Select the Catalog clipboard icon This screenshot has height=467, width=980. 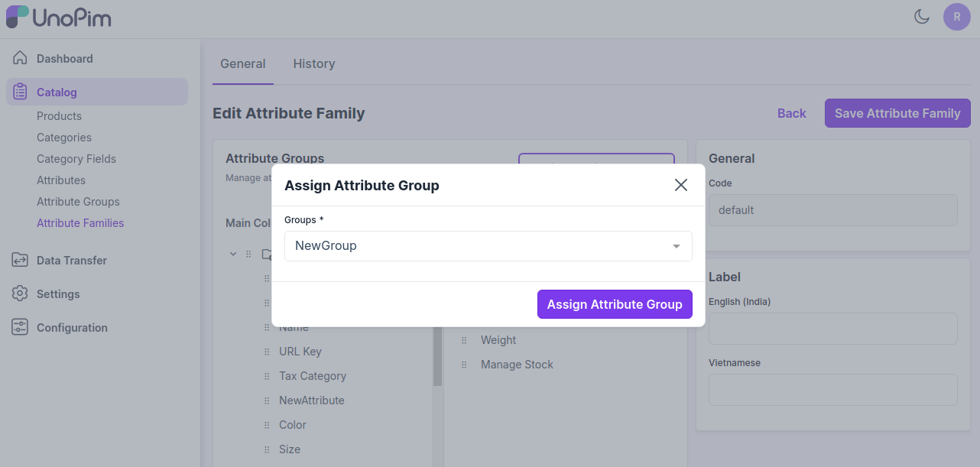coord(19,91)
